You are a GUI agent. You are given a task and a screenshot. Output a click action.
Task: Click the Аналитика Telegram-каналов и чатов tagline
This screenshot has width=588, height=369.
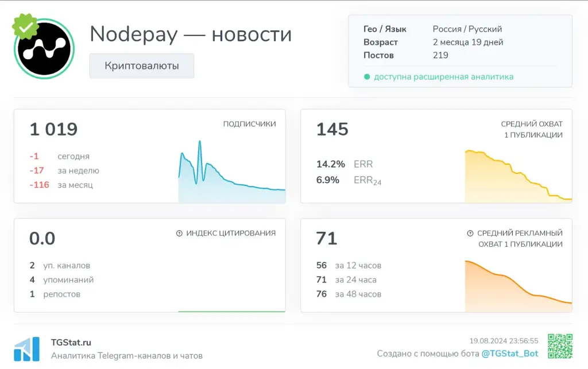click(x=127, y=356)
